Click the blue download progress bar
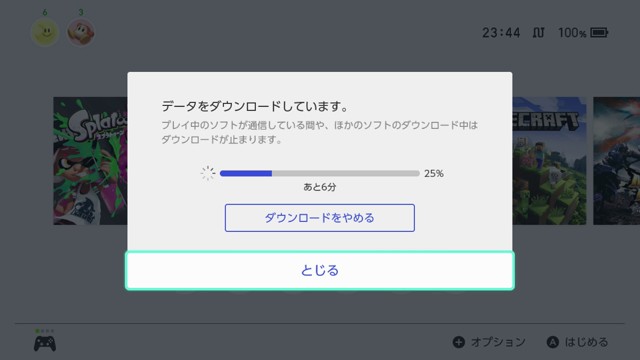Screen dimensions: 640x360 click(x=320, y=173)
